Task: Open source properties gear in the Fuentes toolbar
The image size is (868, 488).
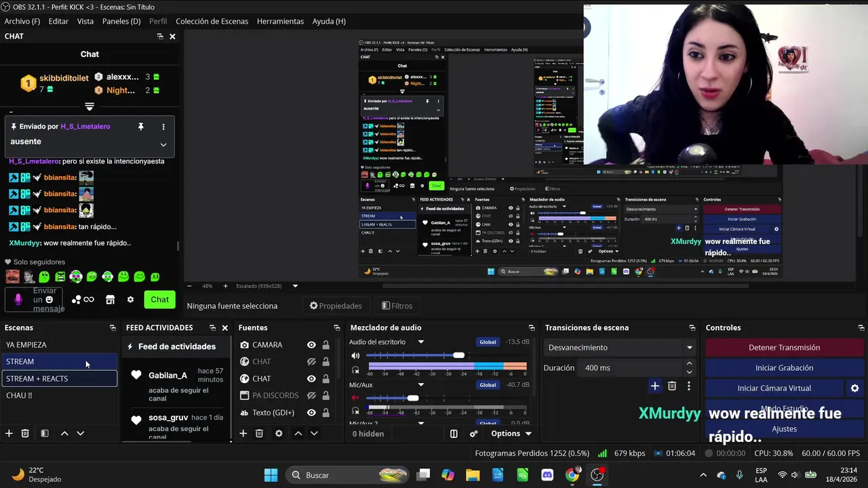Action: click(279, 433)
